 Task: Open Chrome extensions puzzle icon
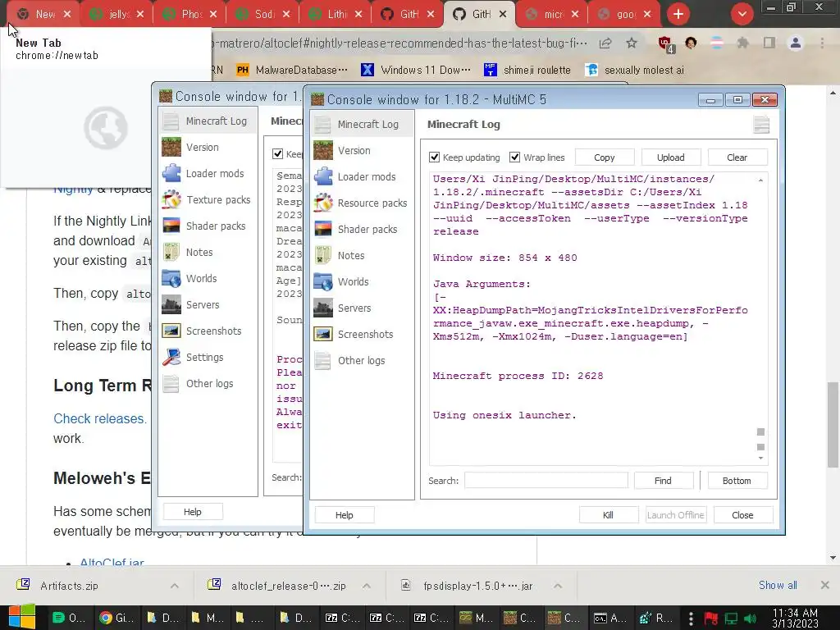point(742,43)
